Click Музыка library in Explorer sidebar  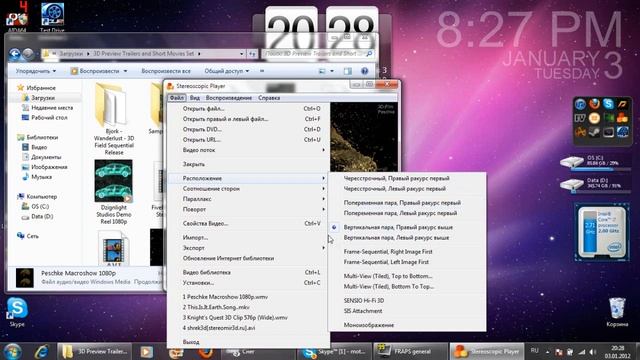(x=41, y=177)
